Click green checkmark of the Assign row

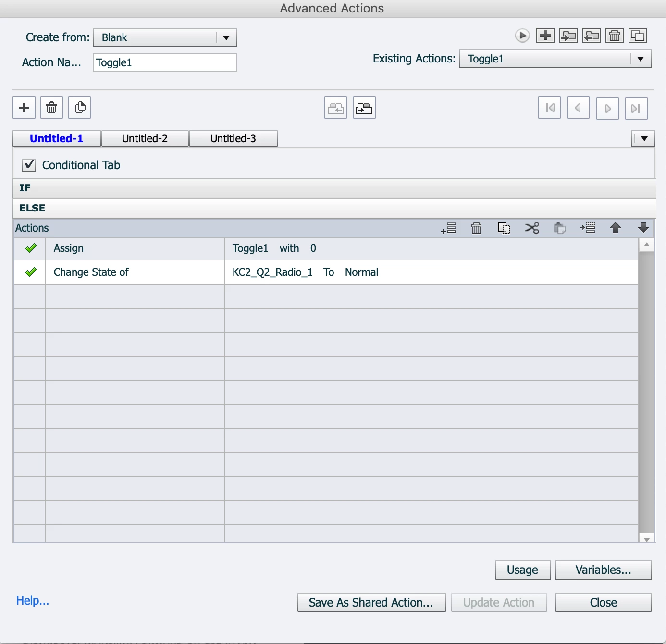(30, 248)
